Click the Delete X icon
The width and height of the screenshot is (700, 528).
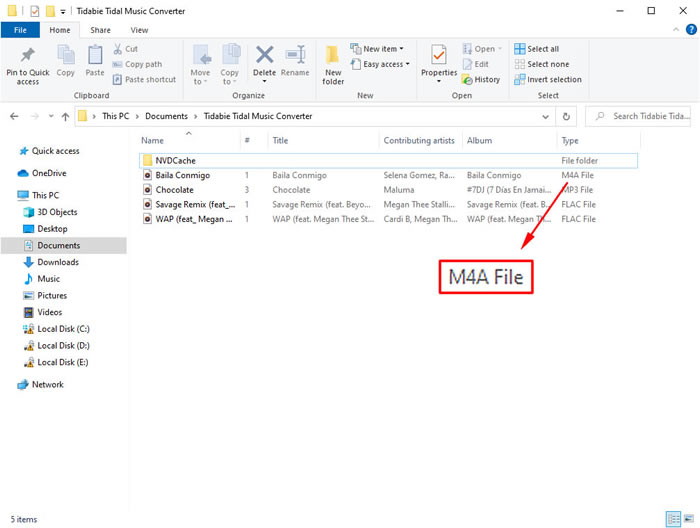264,55
